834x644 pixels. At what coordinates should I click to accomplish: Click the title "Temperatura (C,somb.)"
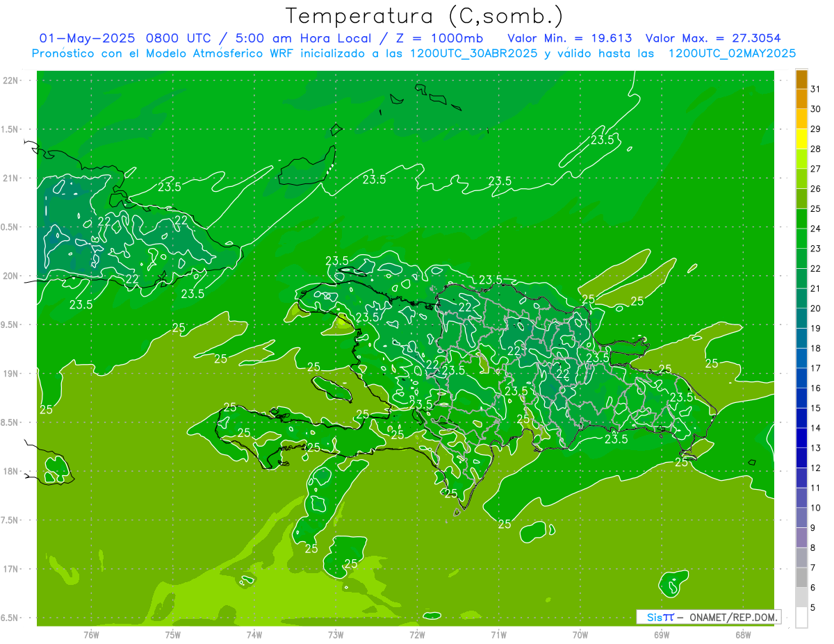[425, 16]
